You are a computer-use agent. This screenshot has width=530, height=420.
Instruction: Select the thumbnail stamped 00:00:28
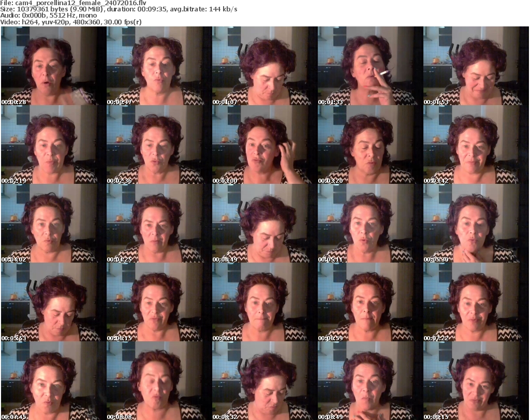pos(53,66)
